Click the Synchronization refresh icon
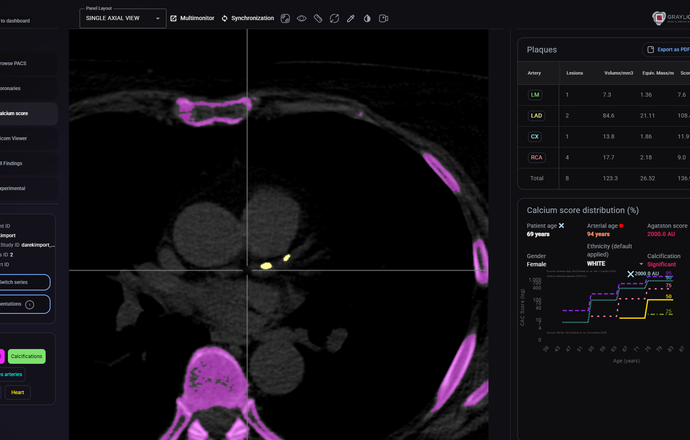 pos(224,18)
